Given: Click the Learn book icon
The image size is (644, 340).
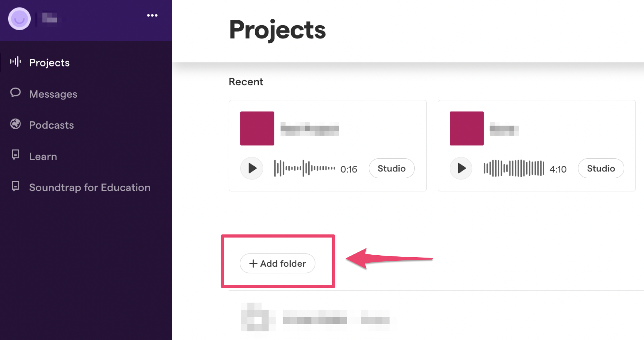Looking at the screenshot, I should (15, 155).
